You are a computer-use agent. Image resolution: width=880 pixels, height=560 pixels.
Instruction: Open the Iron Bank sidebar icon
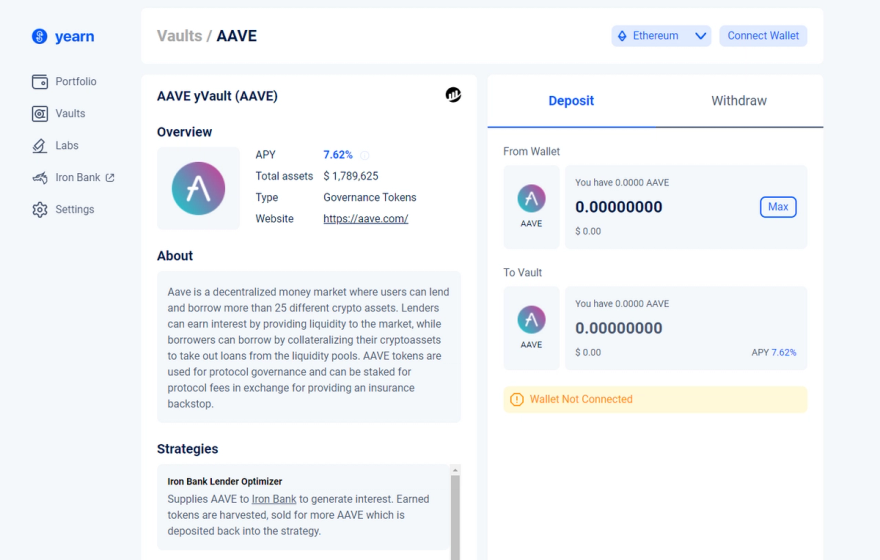(40, 178)
